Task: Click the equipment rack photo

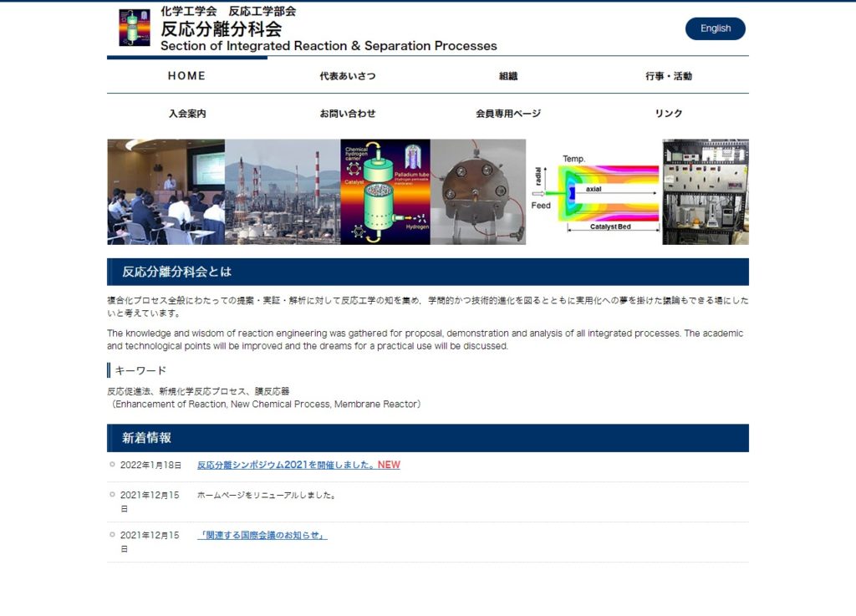Action: point(706,191)
